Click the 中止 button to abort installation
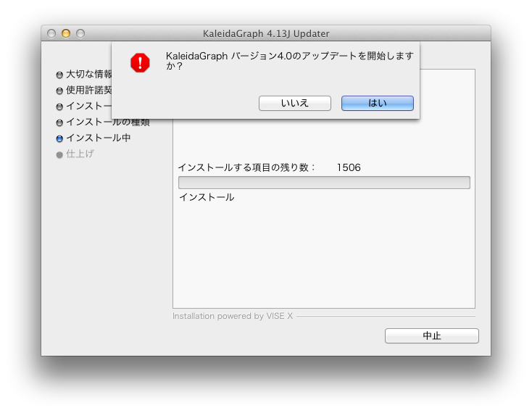The image size is (532, 413). [x=431, y=335]
